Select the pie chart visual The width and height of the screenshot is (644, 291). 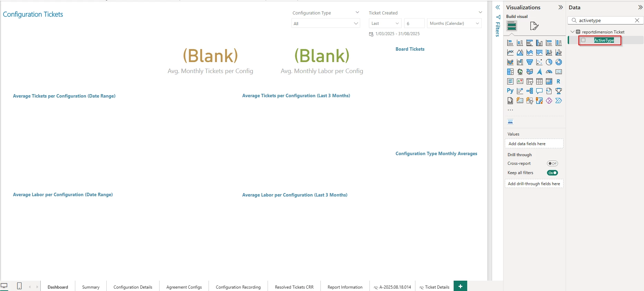tap(549, 62)
